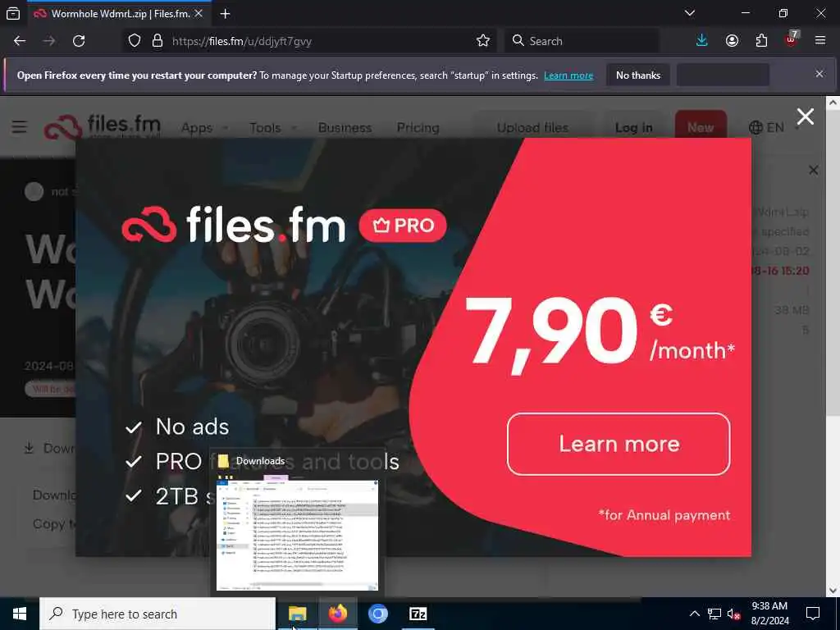Viewport: 840px width, 630px height.
Task: Open the Learn more startup link
Action: click(x=568, y=75)
